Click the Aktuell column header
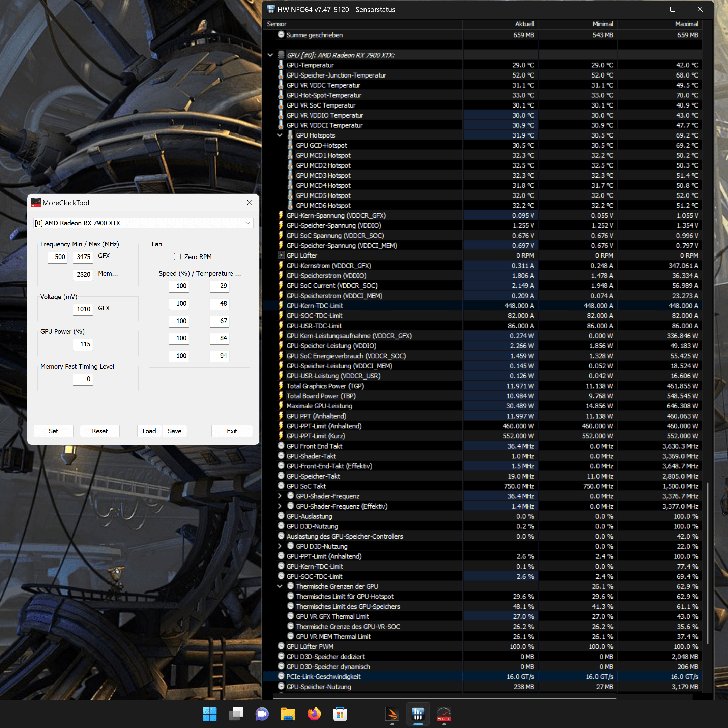The height and width of the screenshot is (728, 728). click(x=524, y=24)
